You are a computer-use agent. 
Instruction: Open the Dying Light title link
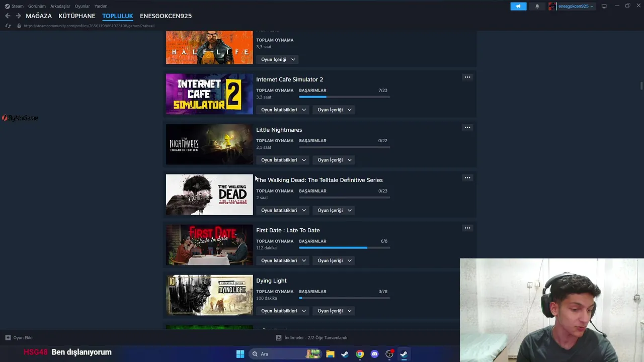click(x=271, y=281)
